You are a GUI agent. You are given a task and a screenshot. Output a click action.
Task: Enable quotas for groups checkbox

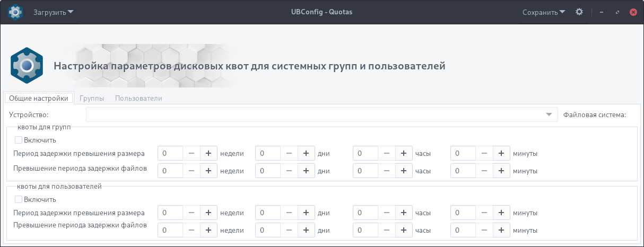click(19, 140)
